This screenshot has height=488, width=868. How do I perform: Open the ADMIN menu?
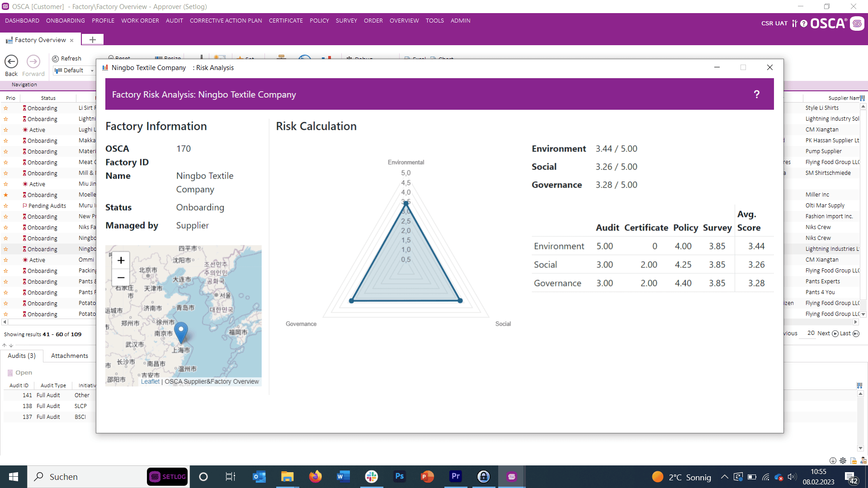tap(460, 21)
